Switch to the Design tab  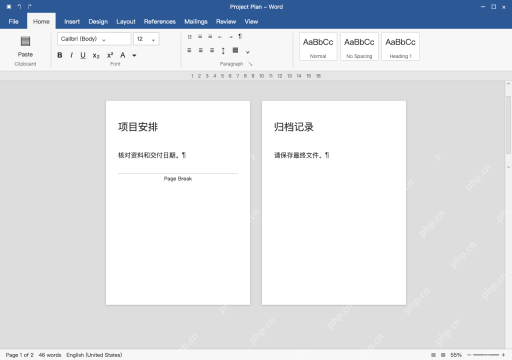pyautogui.click(x=98, y=22)
